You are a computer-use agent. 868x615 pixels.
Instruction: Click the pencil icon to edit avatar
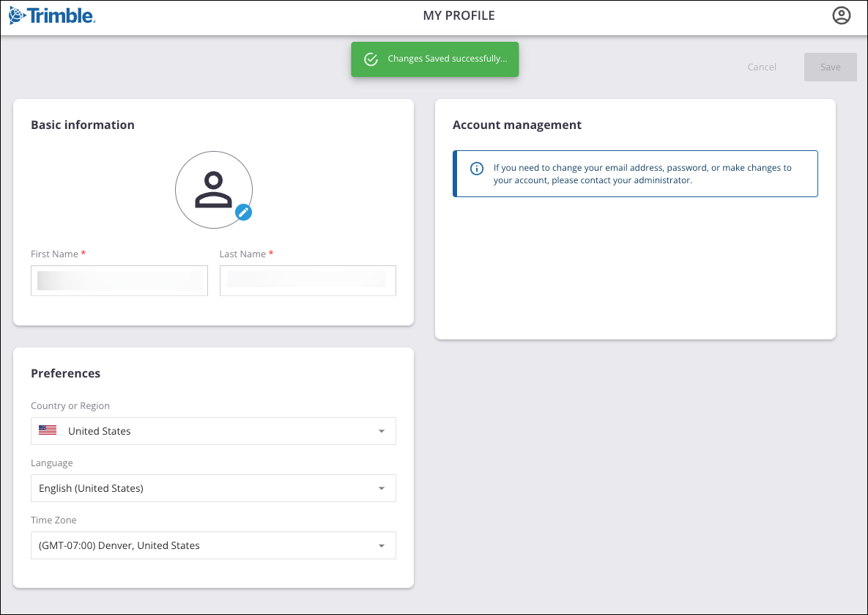tap(243, 213)
